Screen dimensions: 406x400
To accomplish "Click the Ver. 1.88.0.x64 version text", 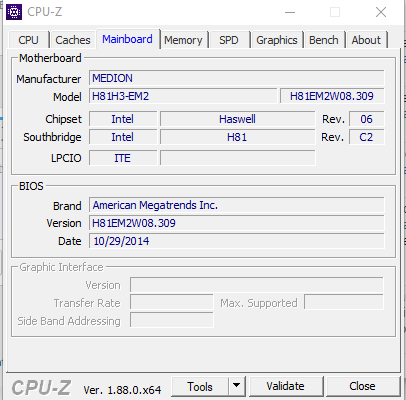I will click(122, 390).
